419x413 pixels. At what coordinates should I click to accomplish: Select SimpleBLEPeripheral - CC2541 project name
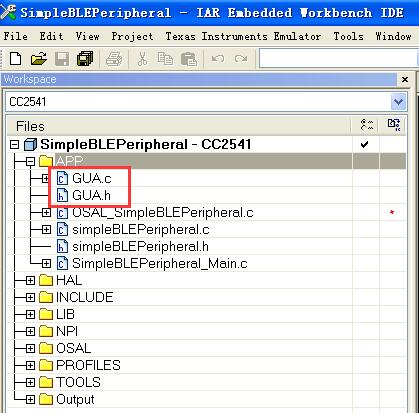(x=146, y=144)
